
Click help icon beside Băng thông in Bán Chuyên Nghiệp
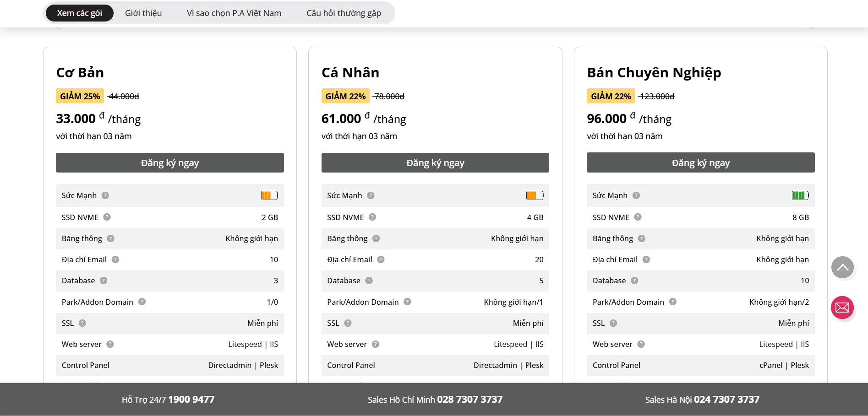pos(642,238)
